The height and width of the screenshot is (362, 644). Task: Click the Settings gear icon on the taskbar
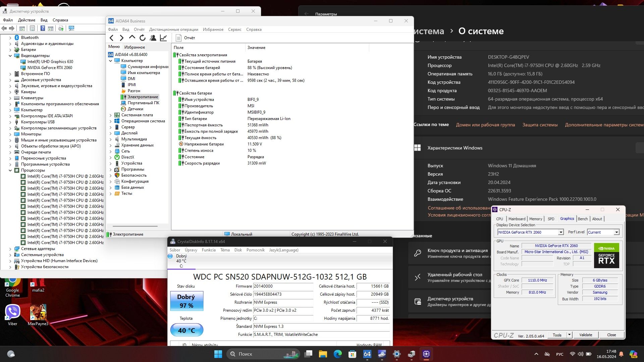pyautogui.click(x=397, y=354)
